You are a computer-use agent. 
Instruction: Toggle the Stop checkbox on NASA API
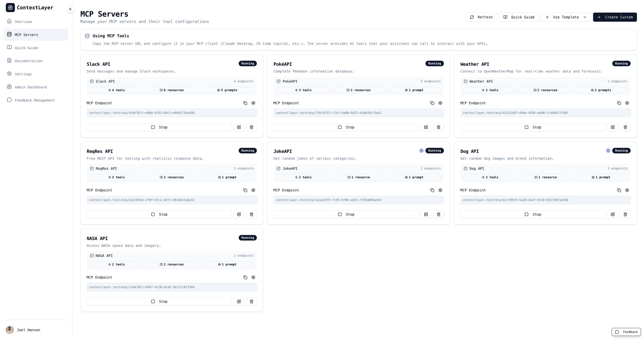153,301
